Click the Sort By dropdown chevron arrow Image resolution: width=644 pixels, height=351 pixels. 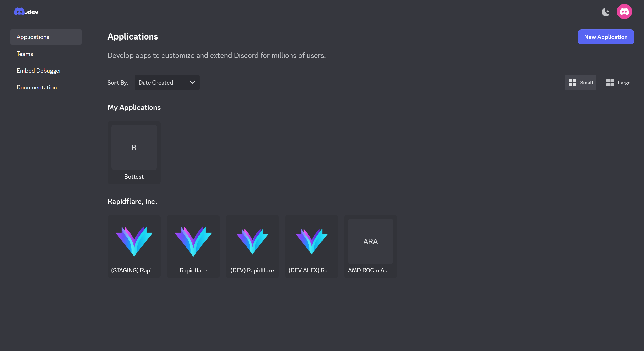click(192, 82)
